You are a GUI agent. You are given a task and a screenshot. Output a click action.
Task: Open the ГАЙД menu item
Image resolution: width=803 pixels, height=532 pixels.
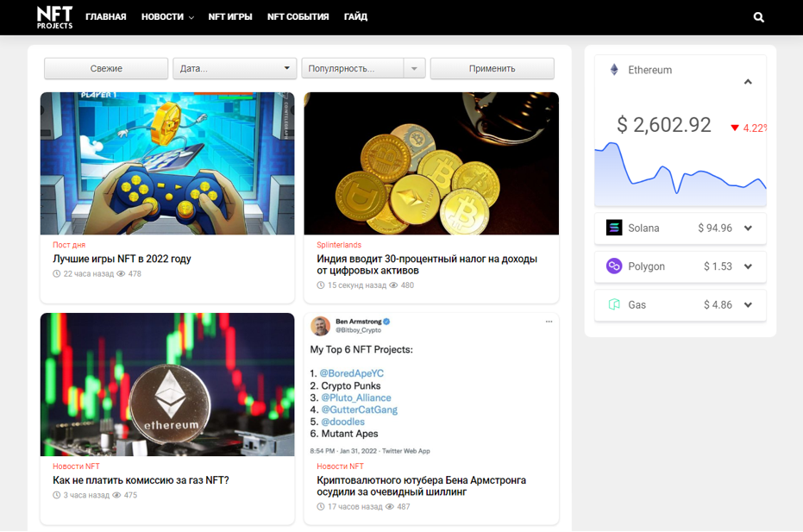pyautogui.click(x=355, y=17)
